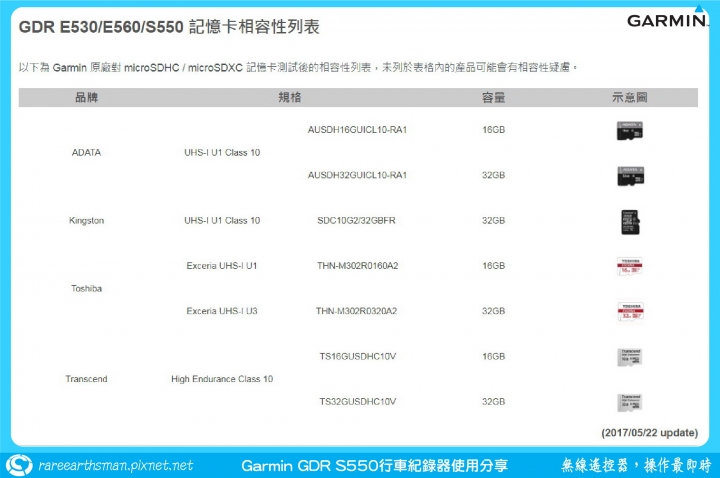Click the (2017/05/22 update) note
Screen dimensions: 720x478
650,433
